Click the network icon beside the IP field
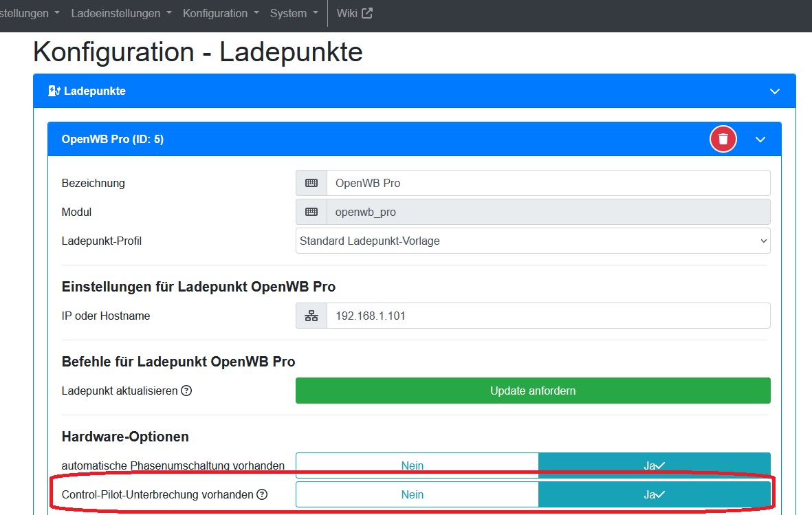 (311, 316)
